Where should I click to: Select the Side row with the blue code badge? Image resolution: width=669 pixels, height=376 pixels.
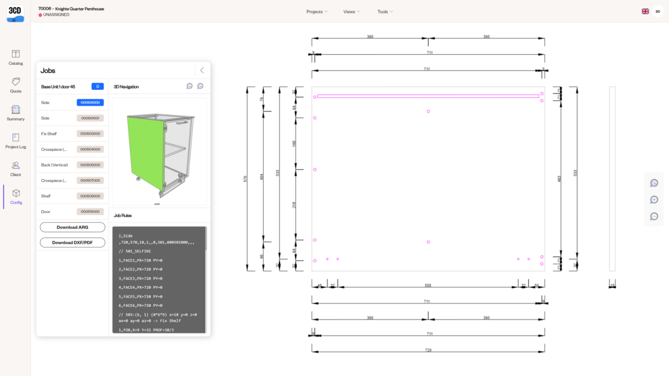coord(72,102)
